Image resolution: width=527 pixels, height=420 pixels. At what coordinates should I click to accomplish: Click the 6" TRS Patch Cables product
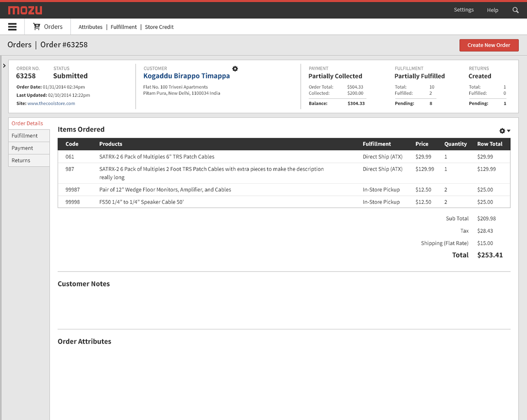[157, 157]
